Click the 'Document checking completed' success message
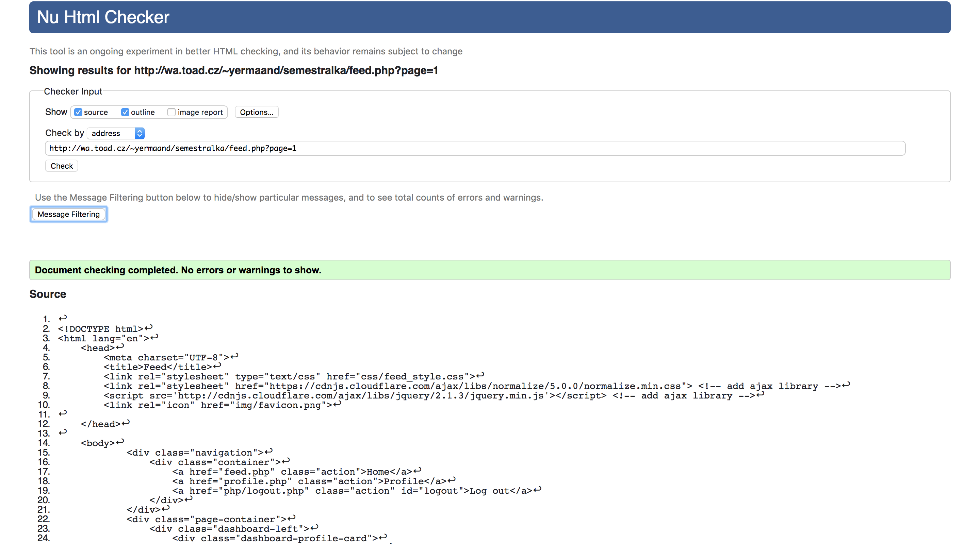 (x=490, y=270)
